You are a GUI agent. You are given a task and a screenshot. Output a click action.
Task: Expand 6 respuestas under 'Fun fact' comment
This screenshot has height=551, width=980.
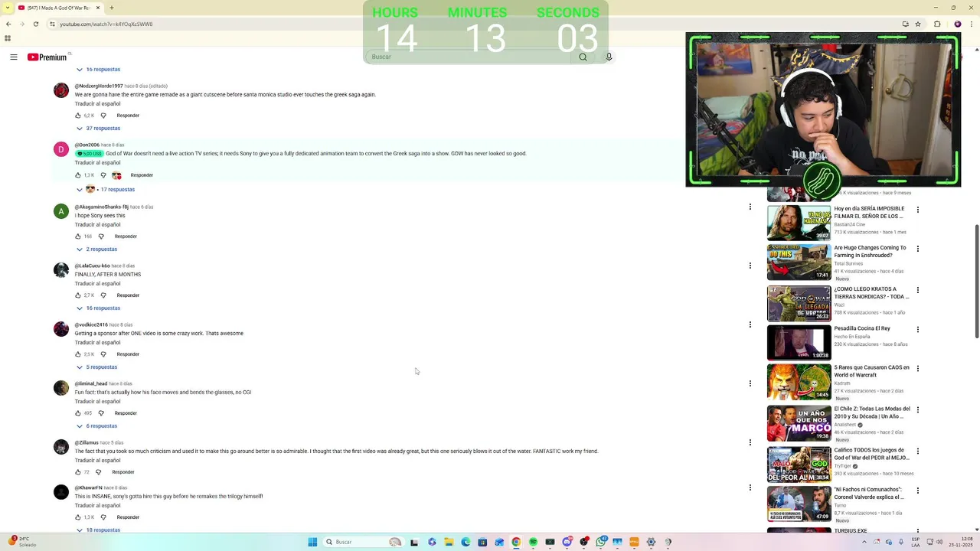[x=96, y=426]
